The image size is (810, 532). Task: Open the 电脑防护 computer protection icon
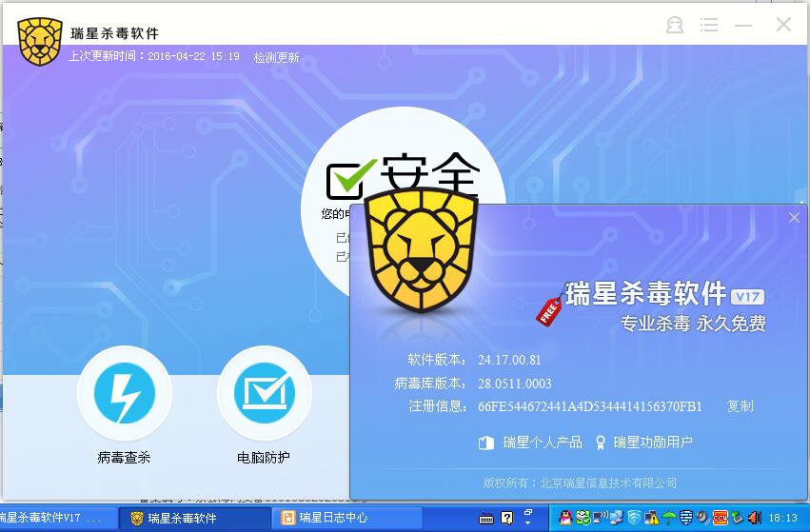tap(265, 393)
